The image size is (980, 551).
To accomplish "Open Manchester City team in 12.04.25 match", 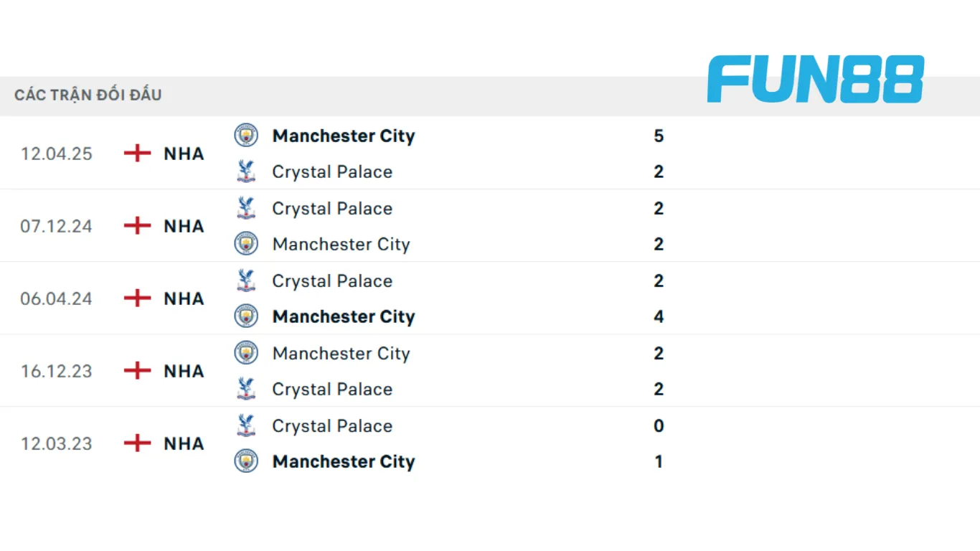I will coord(344,136).
